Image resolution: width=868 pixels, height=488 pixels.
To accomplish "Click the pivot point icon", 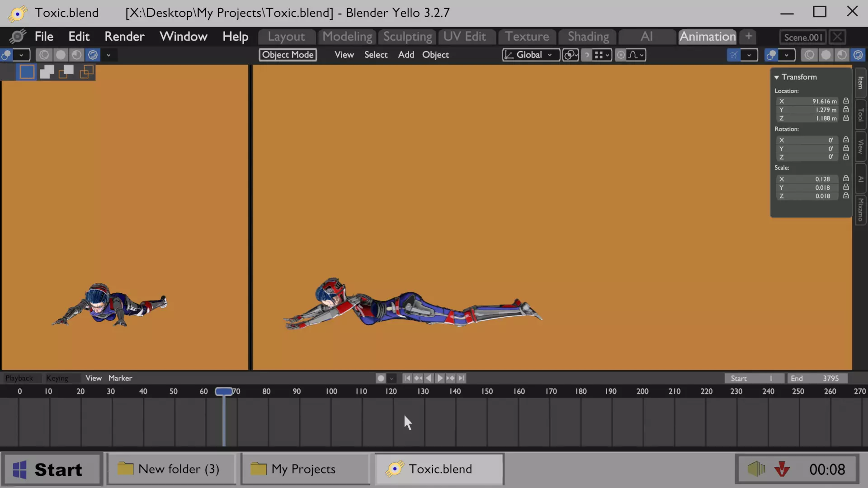I will 571,55.
